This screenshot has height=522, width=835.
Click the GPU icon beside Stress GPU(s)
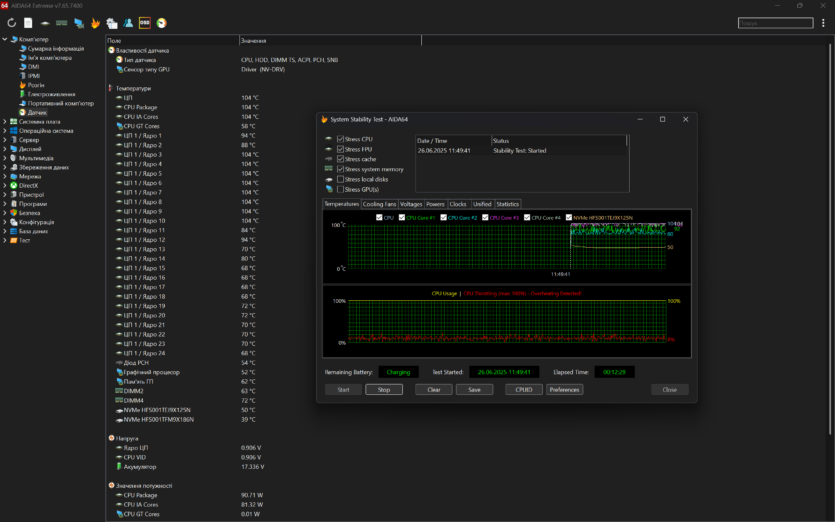pyautogui.click(x=329, y=189)
